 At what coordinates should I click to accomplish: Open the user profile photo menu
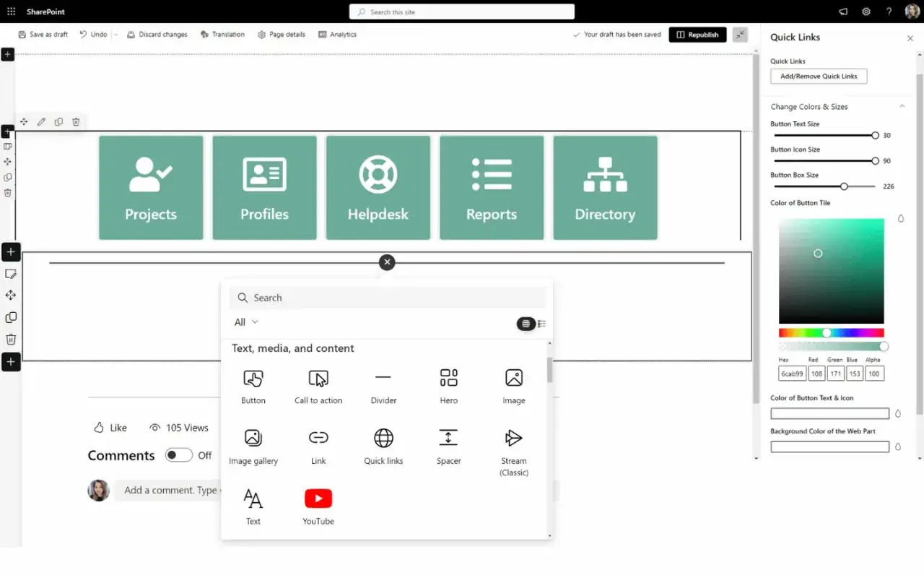pyautogui.click(x=912, y=12)
